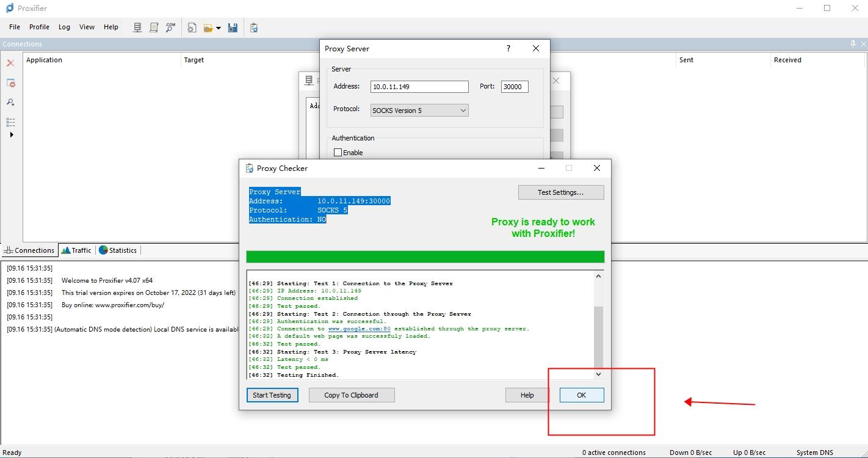Click the scroll-up arrow in the test log

pos(598,276)
